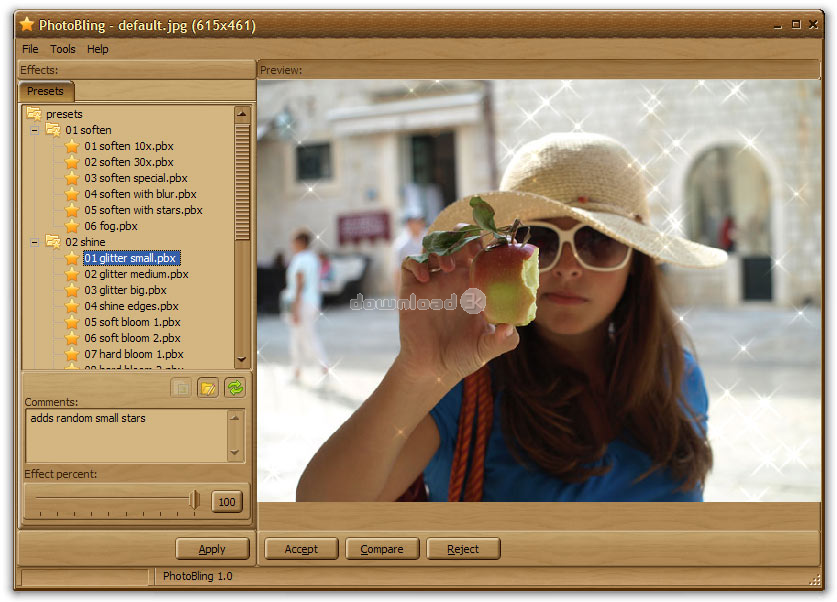Click the Comments box scroll up arrow
The width and height of the screenshot is (837, 602).
click(234, 418)
